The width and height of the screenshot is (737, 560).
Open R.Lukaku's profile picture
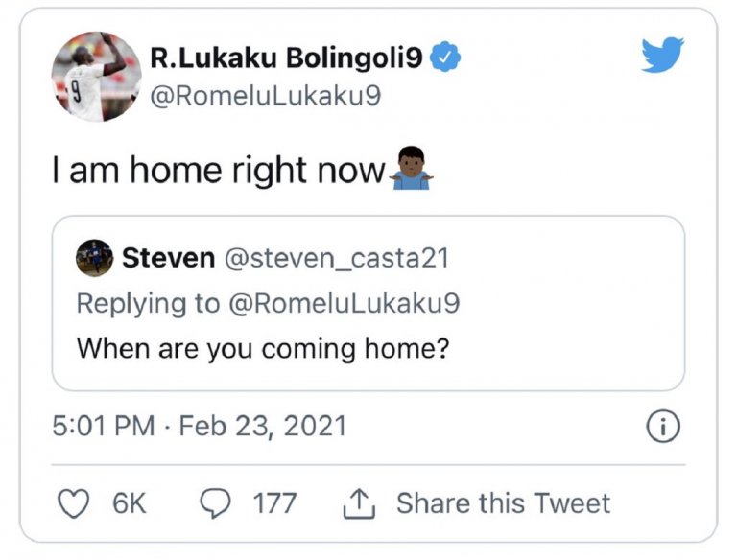pyautogui.click(x=96, y=77)
